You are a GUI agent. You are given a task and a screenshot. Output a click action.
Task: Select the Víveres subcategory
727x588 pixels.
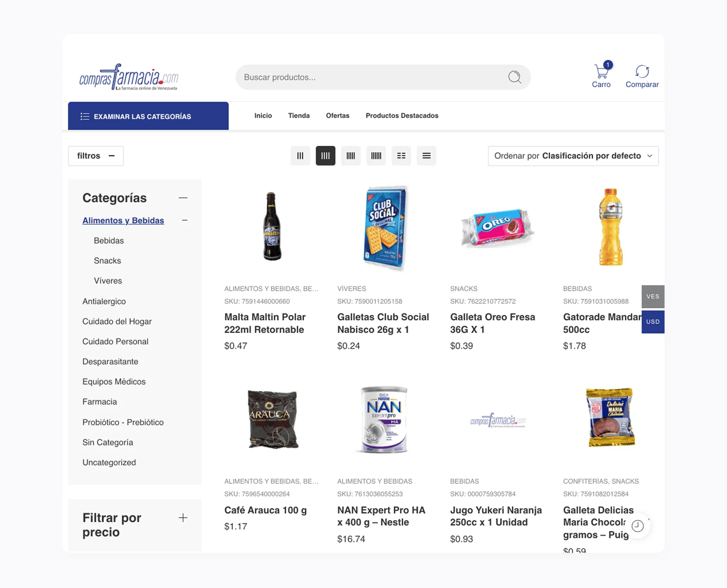pyautogui.click(x=108, y=281)
